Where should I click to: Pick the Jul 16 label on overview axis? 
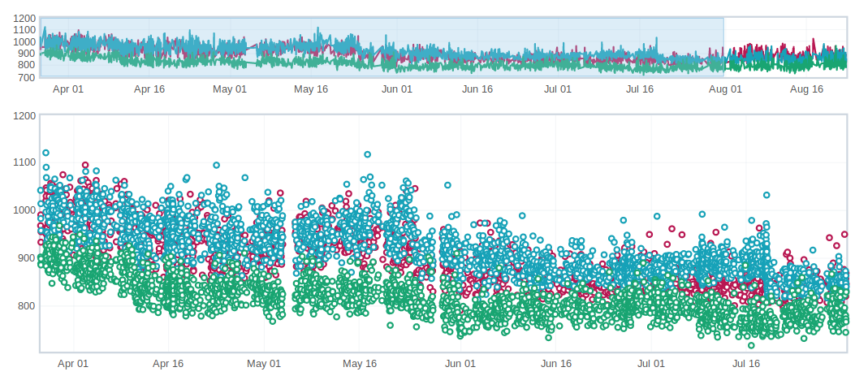tap(640, 89)
